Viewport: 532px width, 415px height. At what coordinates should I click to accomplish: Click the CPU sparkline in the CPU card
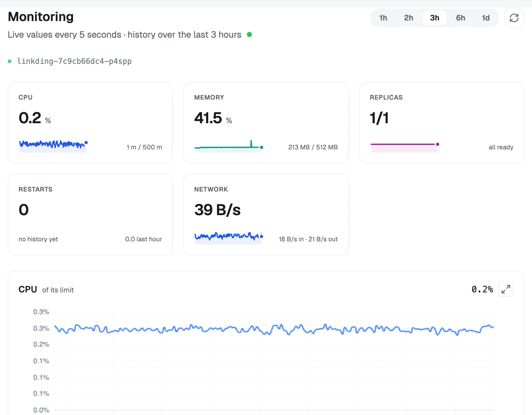coord(53,146)
